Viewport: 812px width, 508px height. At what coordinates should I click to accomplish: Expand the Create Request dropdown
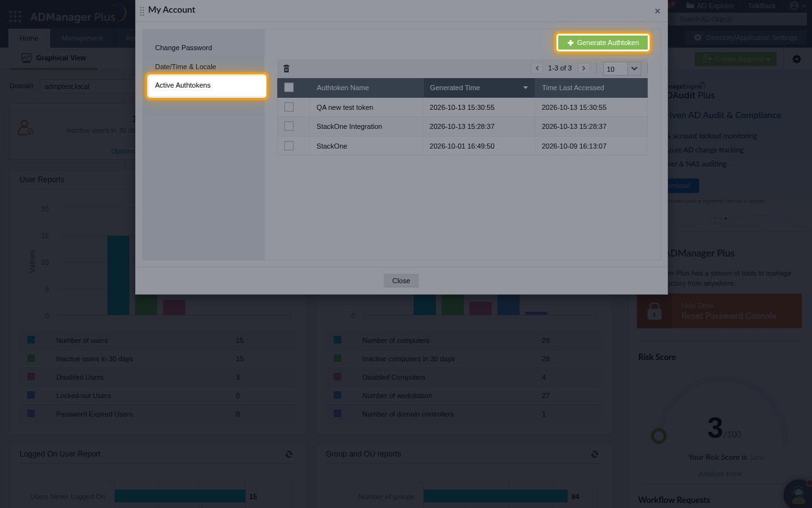tap(735, 59)
